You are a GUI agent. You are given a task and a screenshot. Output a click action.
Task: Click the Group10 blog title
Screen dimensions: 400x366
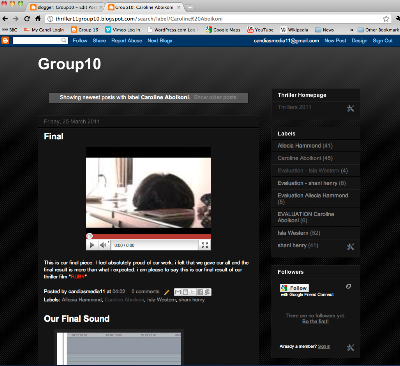pos(69,64)
